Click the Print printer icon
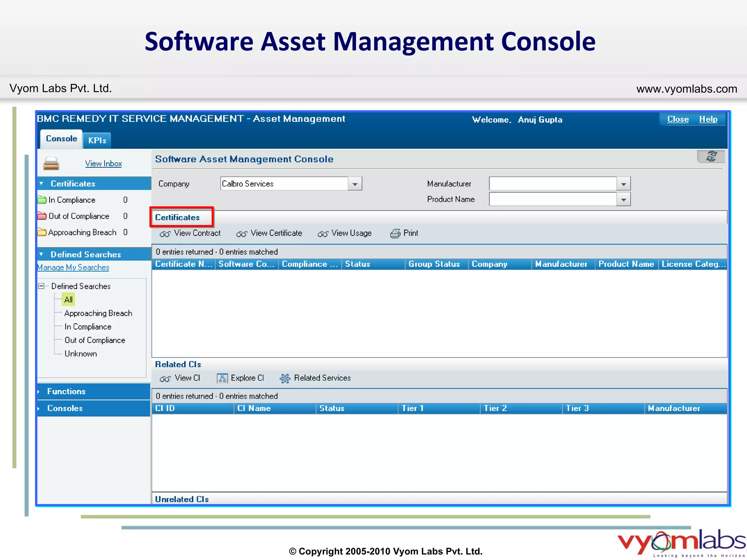This screenshot has width=747, height=560. pyautogui.click(x=395, y=233)
